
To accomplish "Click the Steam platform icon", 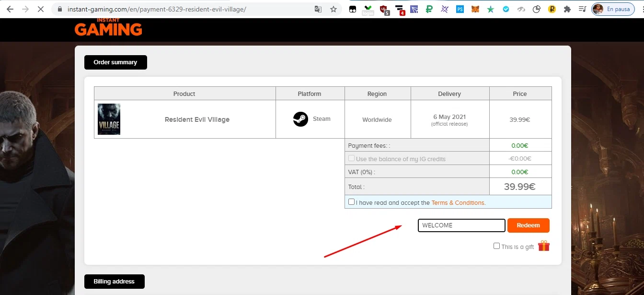I will coord(300,119).
